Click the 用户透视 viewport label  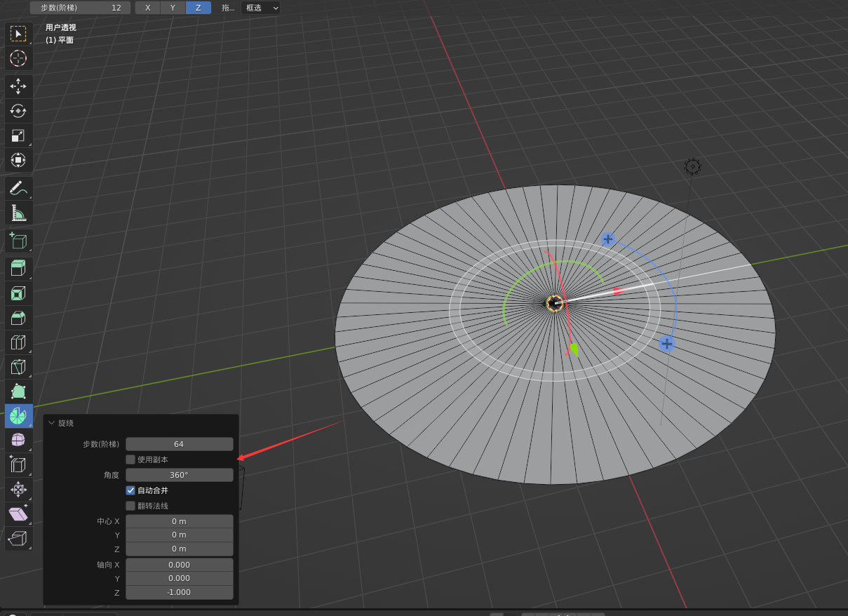pyautogui.click(x=61, y=27)
